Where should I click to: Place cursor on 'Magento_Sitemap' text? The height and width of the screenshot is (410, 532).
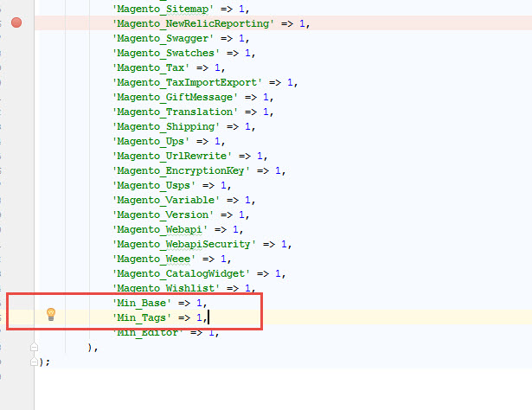coord(163,9)
